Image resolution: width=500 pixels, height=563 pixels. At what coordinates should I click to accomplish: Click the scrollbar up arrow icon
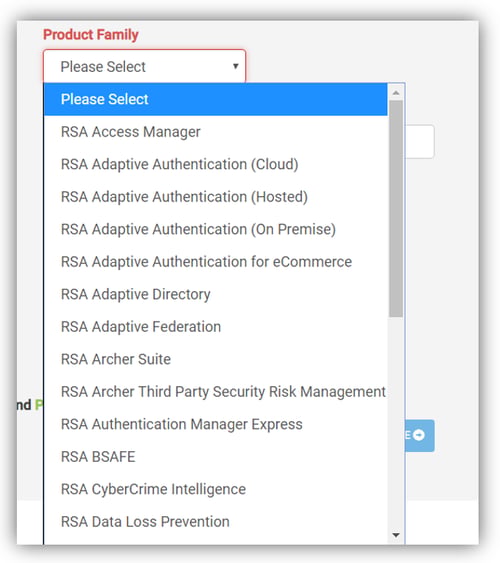pyautogui.click(x=396, y=93)
